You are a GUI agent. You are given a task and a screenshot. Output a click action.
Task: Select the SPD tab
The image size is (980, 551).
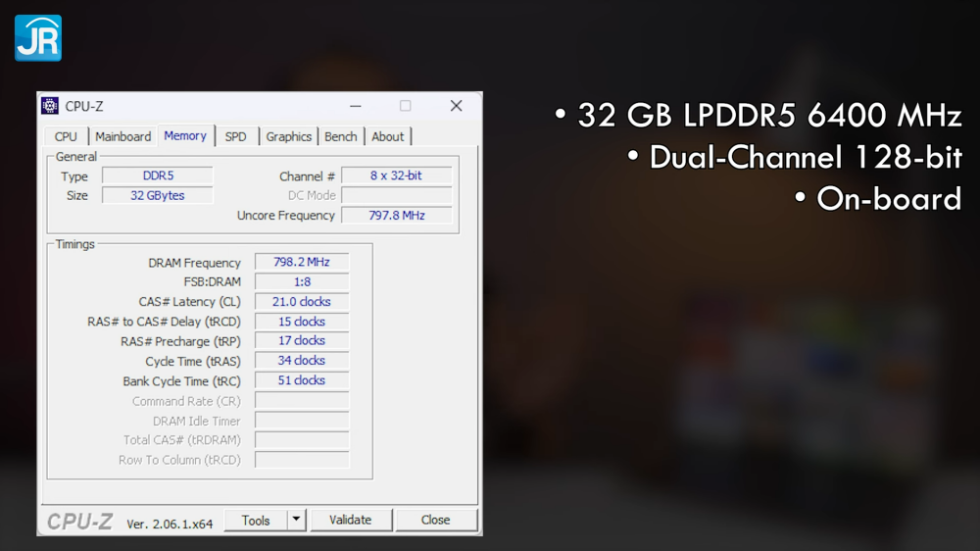235,136
